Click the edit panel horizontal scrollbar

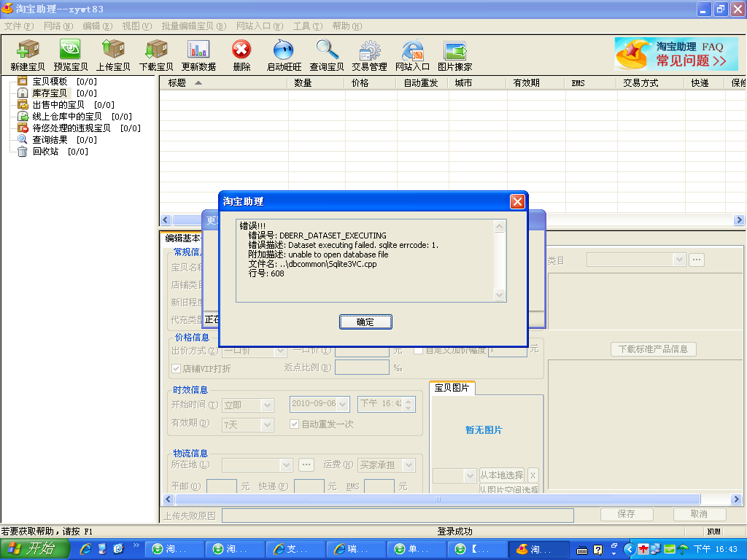pos(438,499)
